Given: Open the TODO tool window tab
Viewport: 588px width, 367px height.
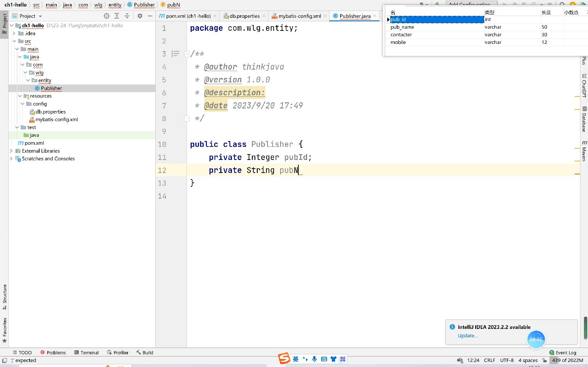Looking at the screenshot, I should 22,352.
